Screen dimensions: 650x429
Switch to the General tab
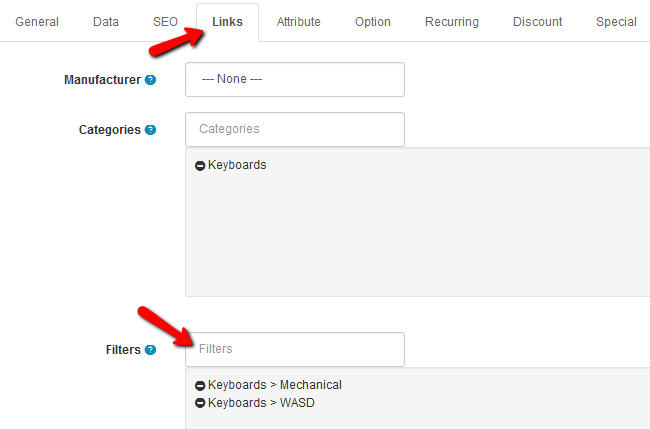(37, 22)
